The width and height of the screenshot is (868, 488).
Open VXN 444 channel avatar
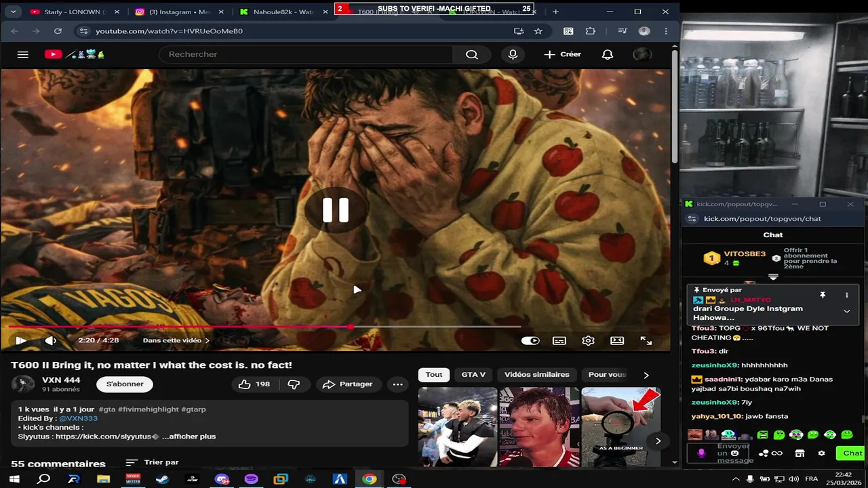click(x=23, y=384)
